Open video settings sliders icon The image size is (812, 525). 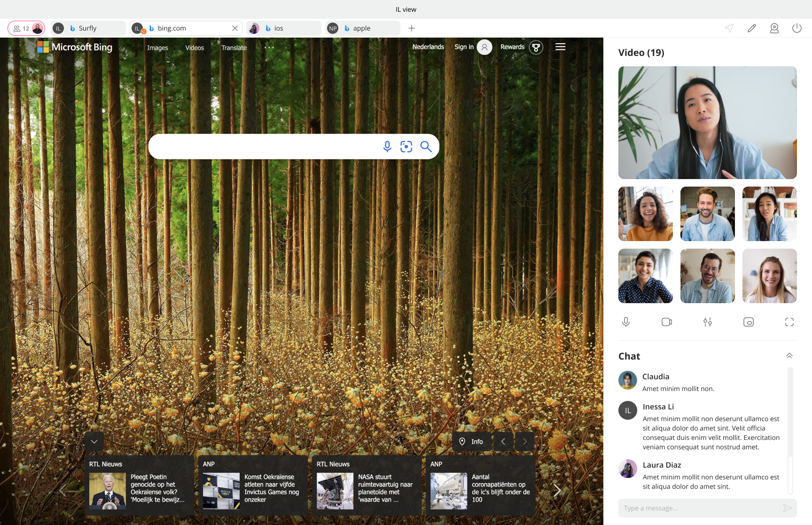(x=707, y=322)
